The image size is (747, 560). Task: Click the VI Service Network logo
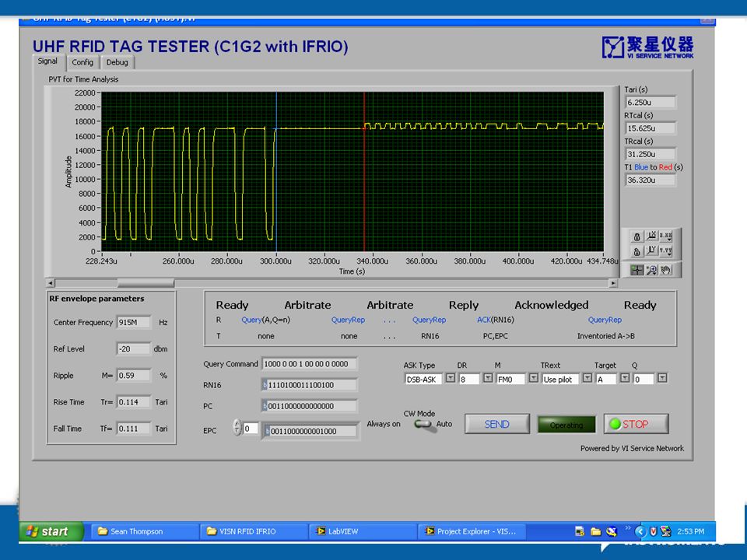click(x=647, y=47)
